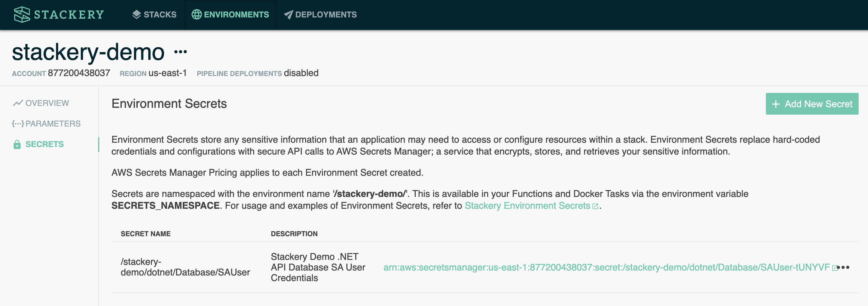This screenshot has height=306, width=868.
Task: Click the Deployments paper plane icon
Action: click(288, 15)
